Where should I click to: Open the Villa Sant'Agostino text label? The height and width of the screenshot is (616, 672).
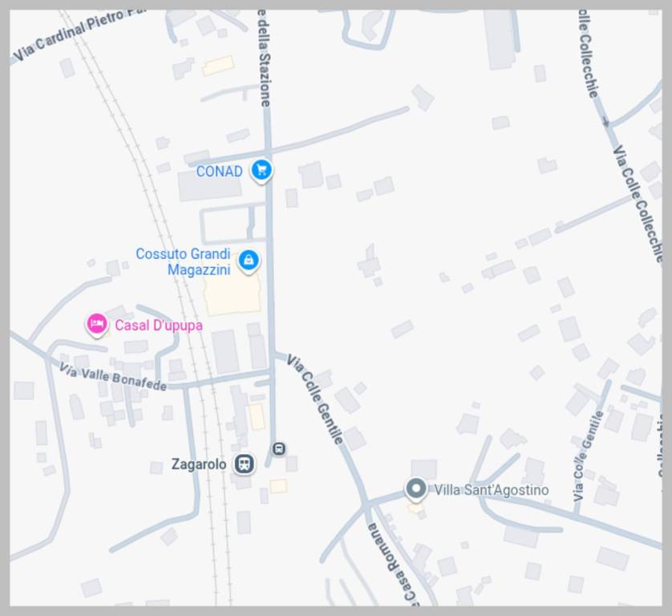(x=492, y=490)
